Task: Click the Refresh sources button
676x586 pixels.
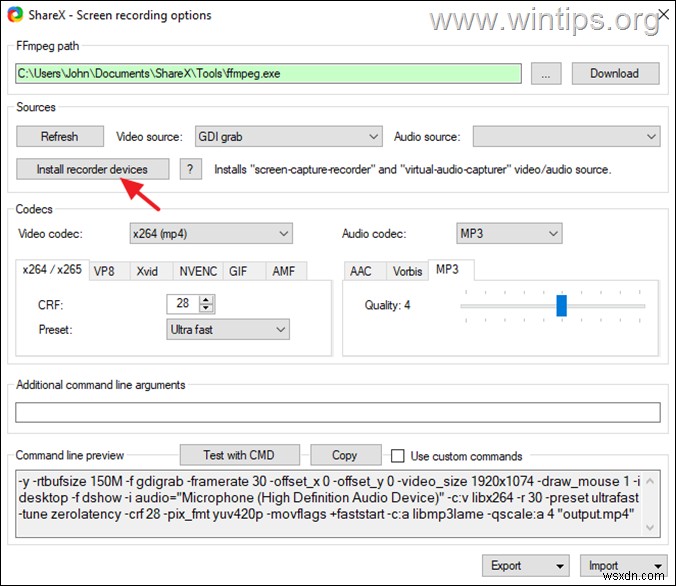Action: [60, 136]
